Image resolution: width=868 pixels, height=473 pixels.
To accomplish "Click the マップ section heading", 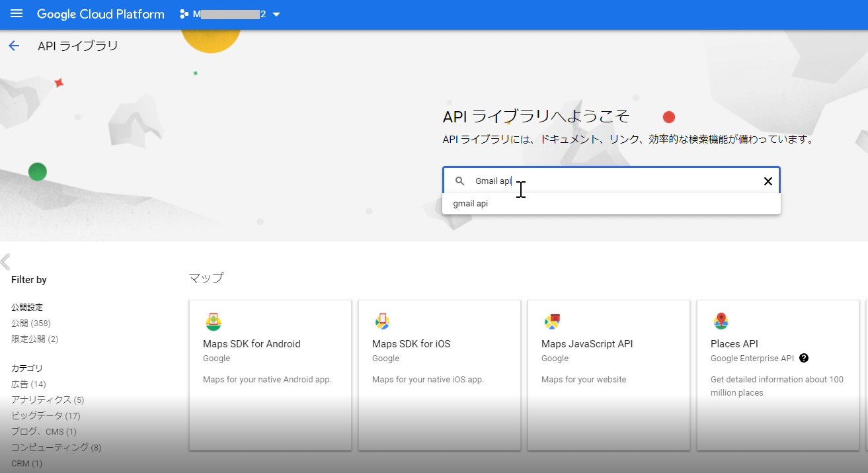I will tap(206, 278).
